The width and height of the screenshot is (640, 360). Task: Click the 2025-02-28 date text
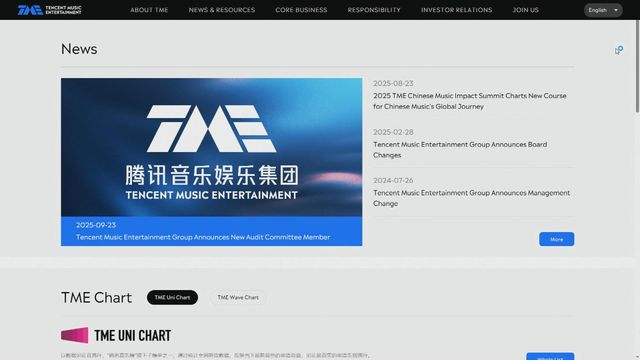point(393,132)
